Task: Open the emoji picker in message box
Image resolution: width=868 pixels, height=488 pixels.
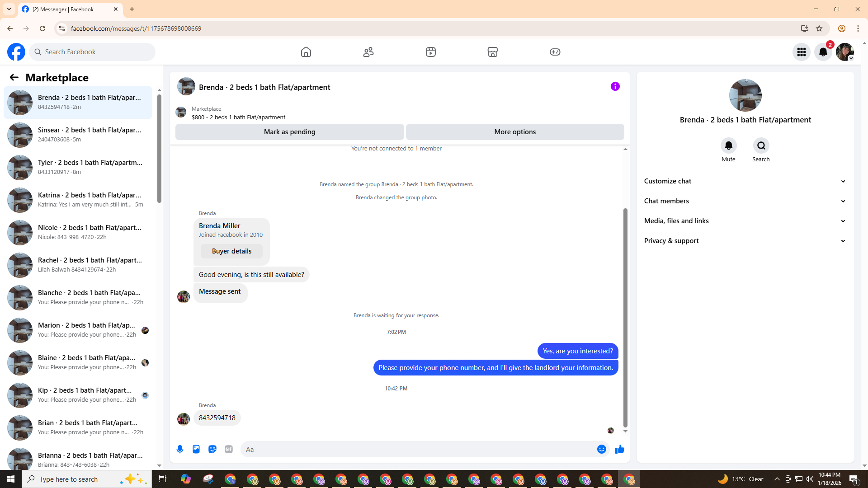Action: (601, 449)
